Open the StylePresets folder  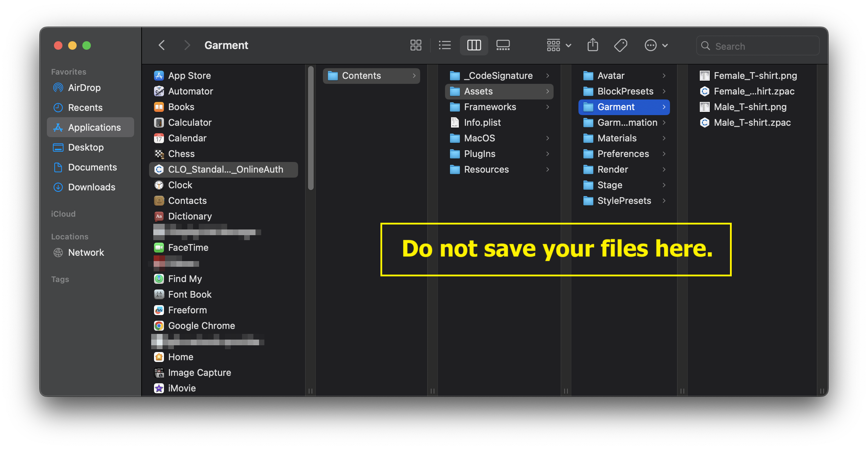point(624,201)
